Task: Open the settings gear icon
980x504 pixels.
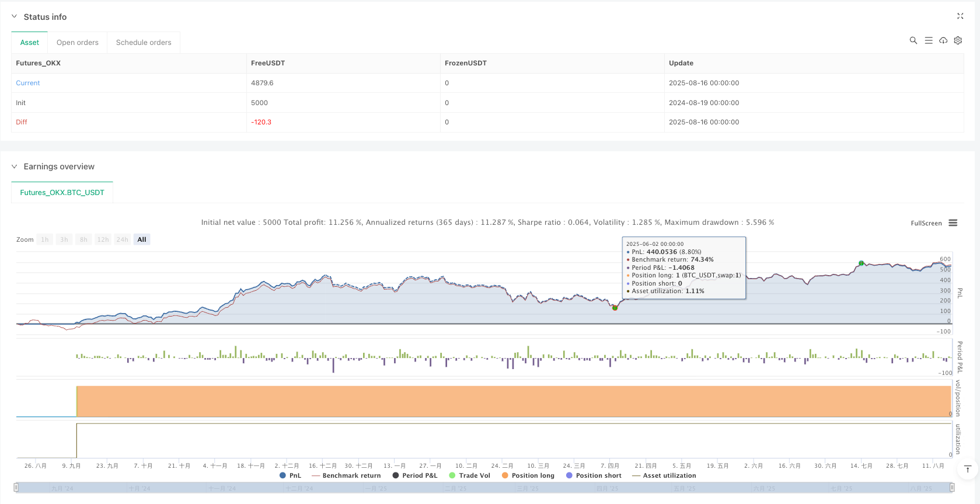Action: click(958, 40)
